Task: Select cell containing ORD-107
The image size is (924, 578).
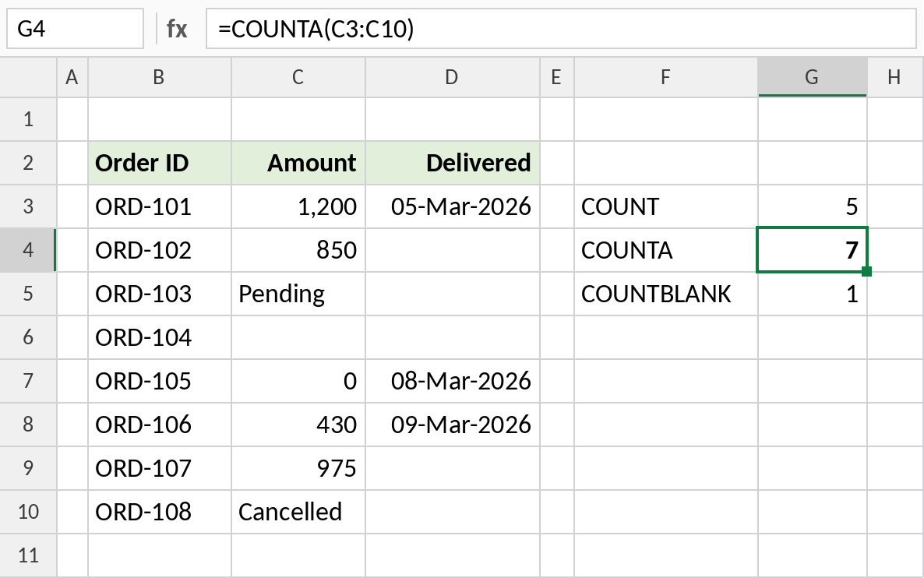Action: [159, 468]
